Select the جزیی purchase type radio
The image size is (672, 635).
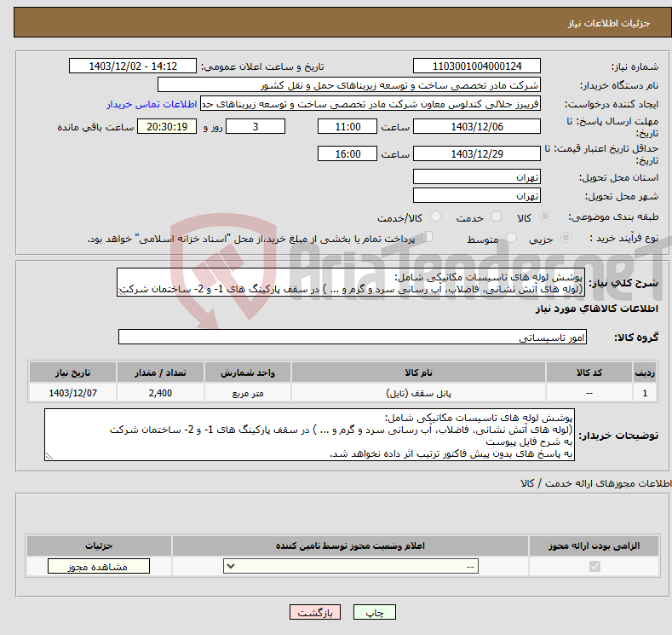pyautogui.click(x=566, y=238)
